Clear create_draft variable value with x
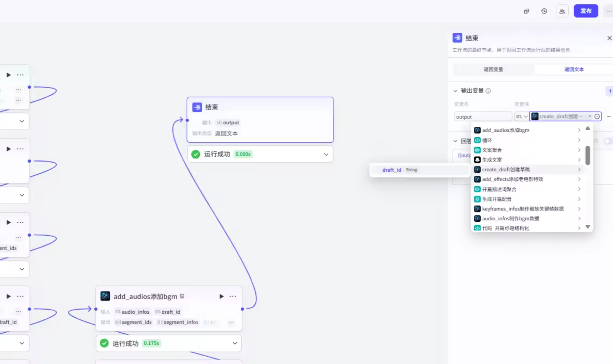Viewport: 613px width, 364px height. [589, 116]
